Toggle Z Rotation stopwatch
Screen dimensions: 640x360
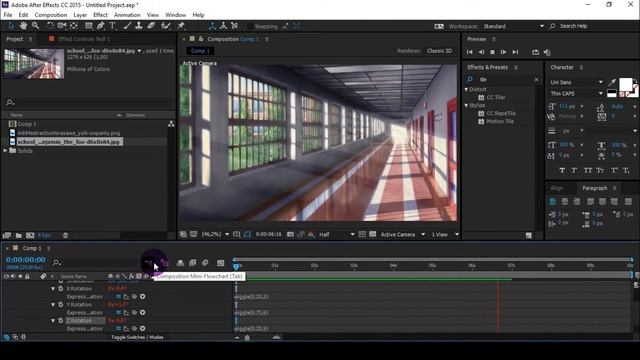(x=61, y=320)
